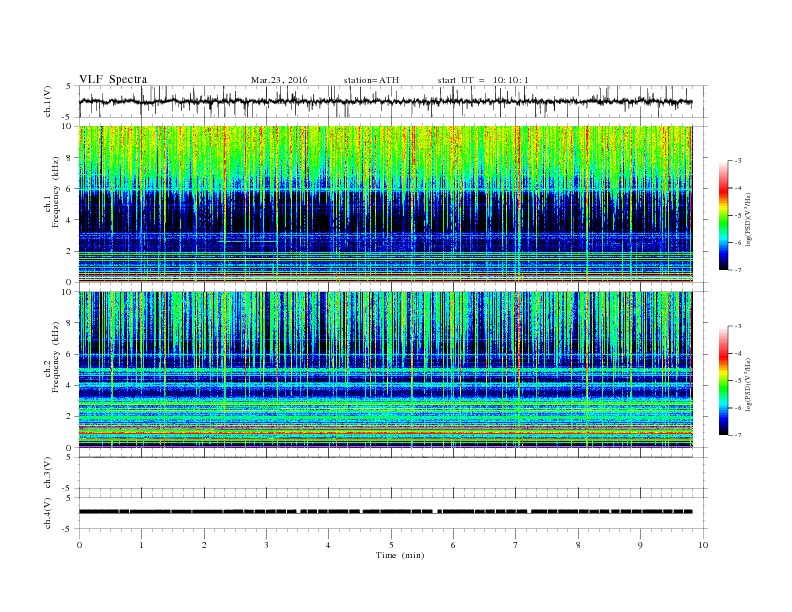This screenshot has width=792, height=612.
Task: Click the "4" tick on ch.1 frequency axis
Action: (70, 220)
